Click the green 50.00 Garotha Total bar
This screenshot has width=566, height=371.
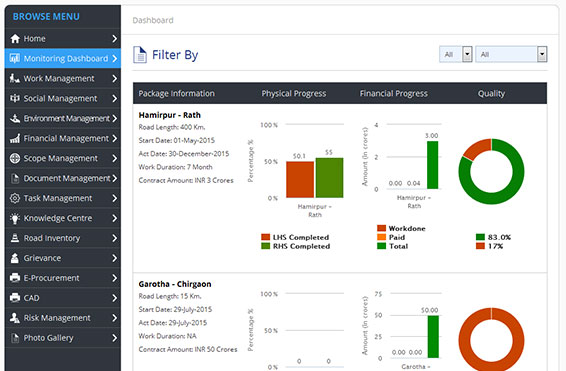pyautogui.click(x=433, y=337)
